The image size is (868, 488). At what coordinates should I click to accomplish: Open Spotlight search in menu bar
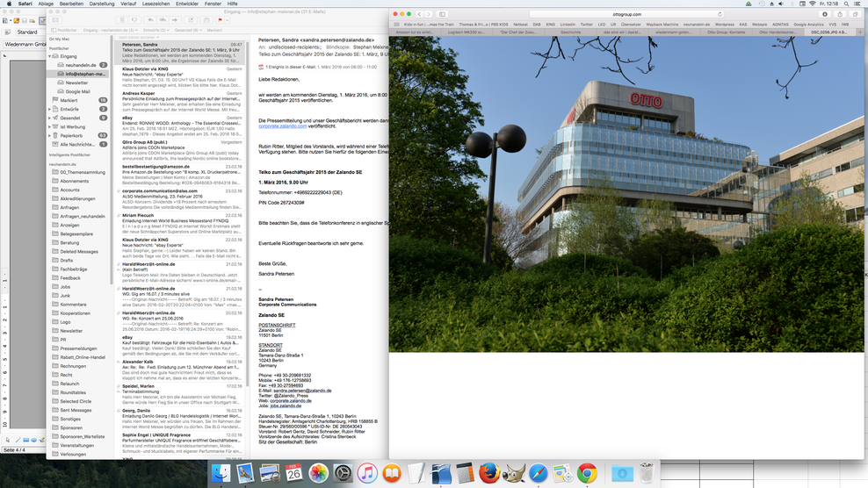(x=846, y=4)
